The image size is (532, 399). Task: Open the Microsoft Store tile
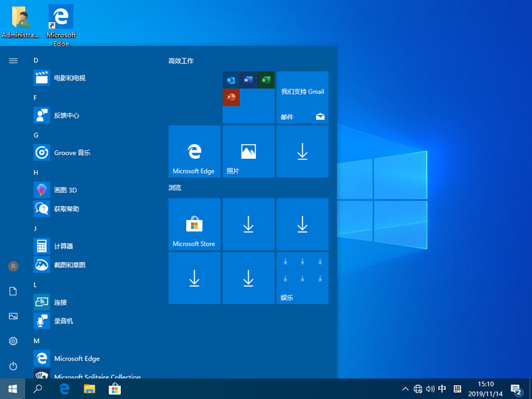pyautogui.click(x=194, y=223)
